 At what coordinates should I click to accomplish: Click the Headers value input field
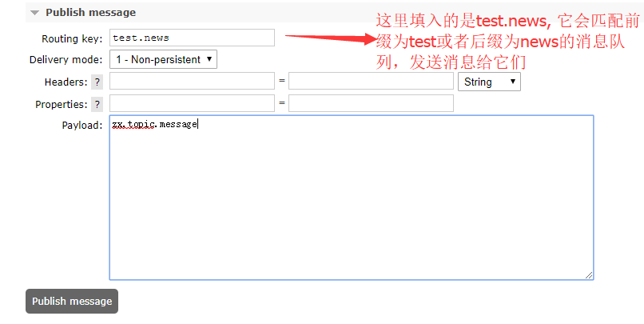coord(371,81)
